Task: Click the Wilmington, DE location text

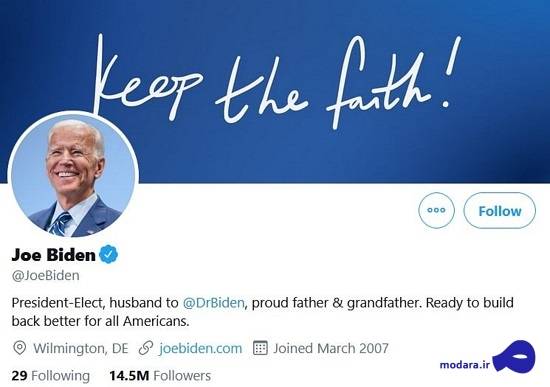Action: 81,348
